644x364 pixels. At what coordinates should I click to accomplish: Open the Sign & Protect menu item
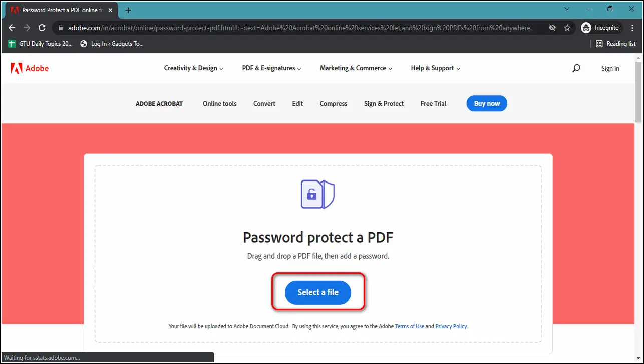click(384, 104)
